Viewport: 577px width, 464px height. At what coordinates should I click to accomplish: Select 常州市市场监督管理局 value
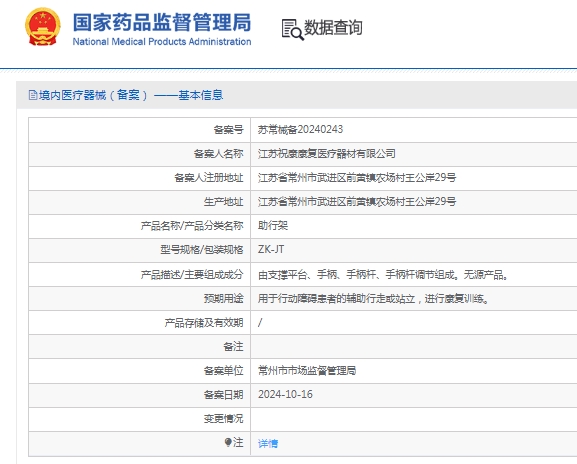(307, 371)
